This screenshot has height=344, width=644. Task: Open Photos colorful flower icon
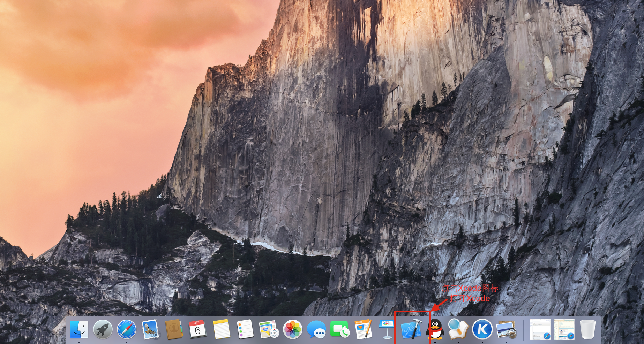click(x=292, y=329)
